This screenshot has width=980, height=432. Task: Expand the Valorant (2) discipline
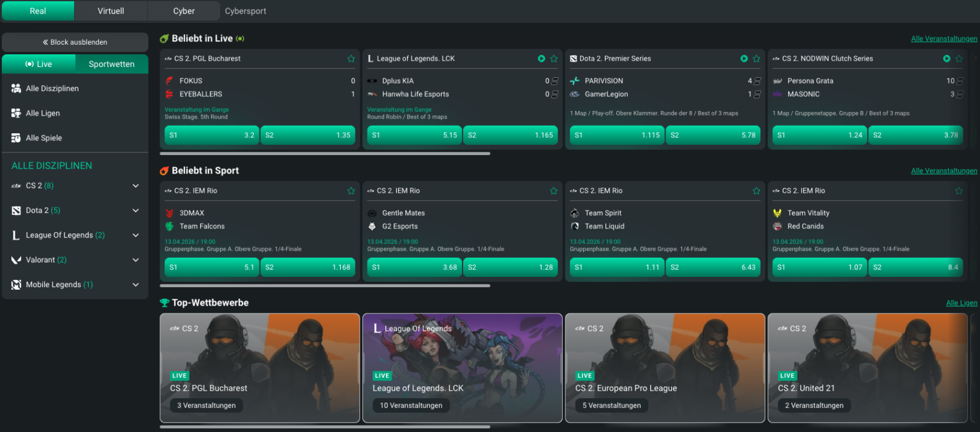[x=135, y=260]
